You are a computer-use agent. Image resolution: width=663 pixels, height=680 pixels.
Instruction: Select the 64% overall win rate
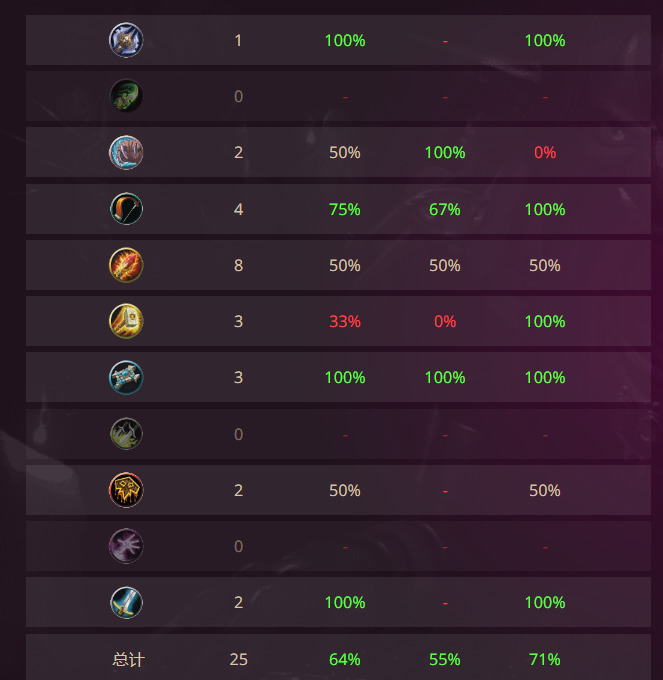click(345, 659)
